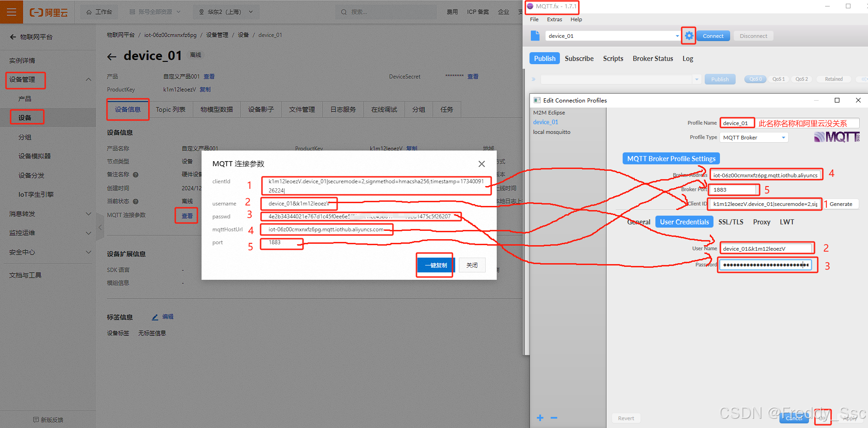Click the Generate client ID button
This screenshot has width=868, height=428.
[841, 204]
